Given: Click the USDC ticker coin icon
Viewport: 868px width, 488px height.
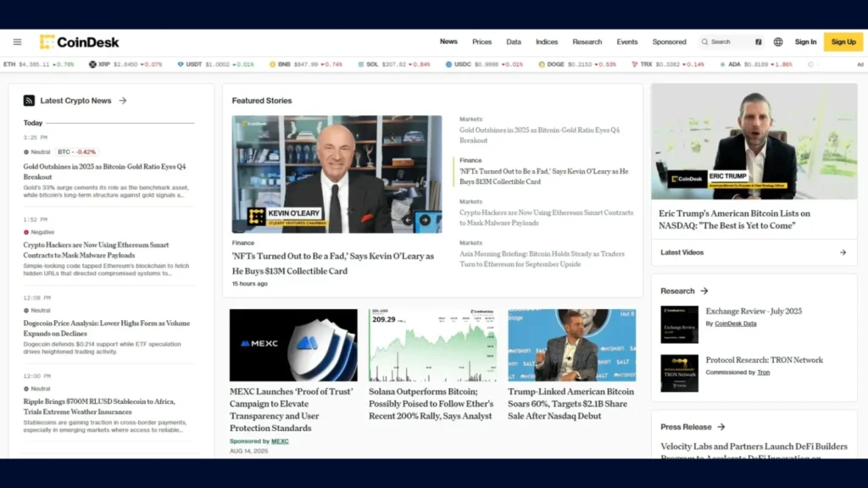Looking at the screenshot, I should click(448, 64).
